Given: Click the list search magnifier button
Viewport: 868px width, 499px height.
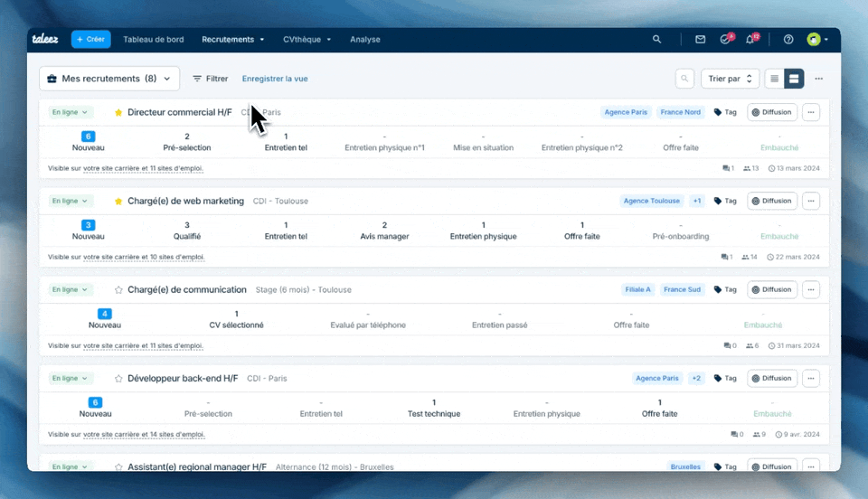Looking at the screenshot, I should click(x=684, y=79).
